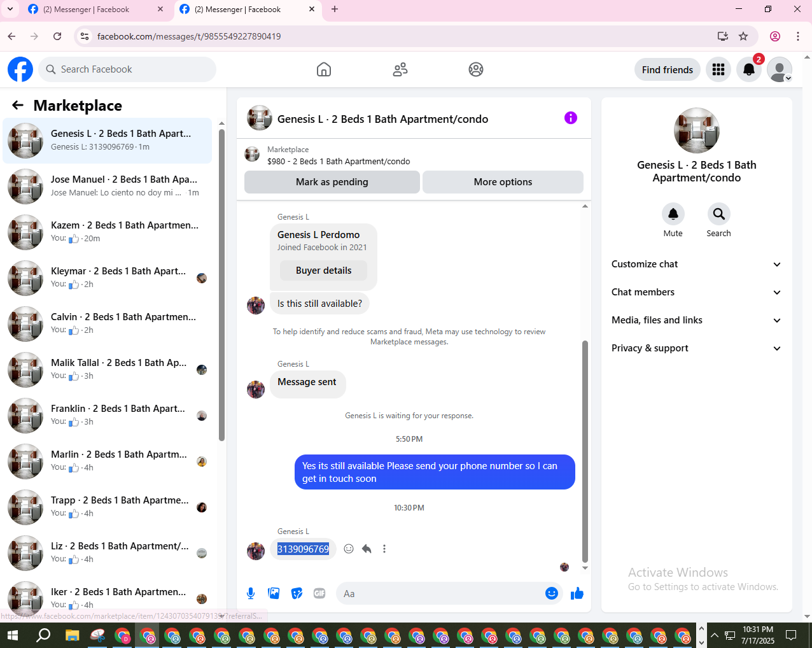
Task: Open Chrome profile icon in toolbar
Action: 775,36
